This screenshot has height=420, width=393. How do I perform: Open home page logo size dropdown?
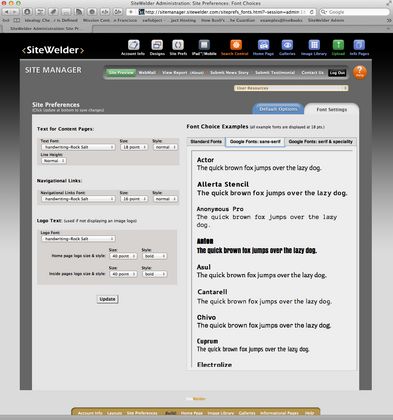123,256
